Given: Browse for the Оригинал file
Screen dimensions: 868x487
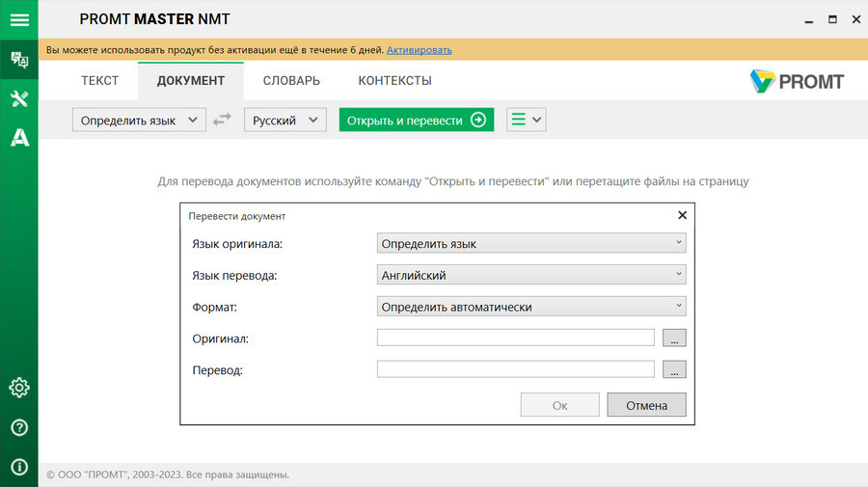Looking at the screenshot, I should pyautogui.click(x=674, y=338).
